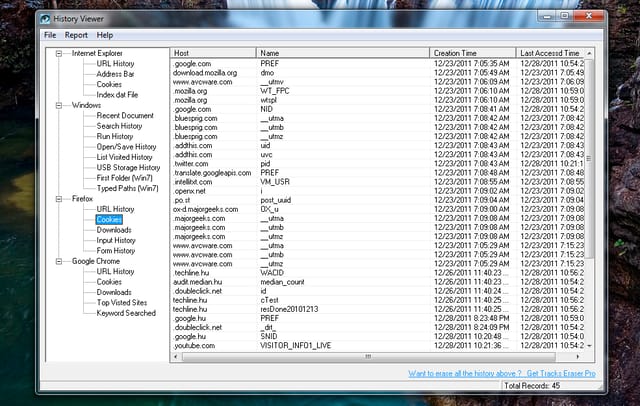Select Recent Document under Windows
The width and height of the screenshot is (640, 406).
(x=125, y=115)
